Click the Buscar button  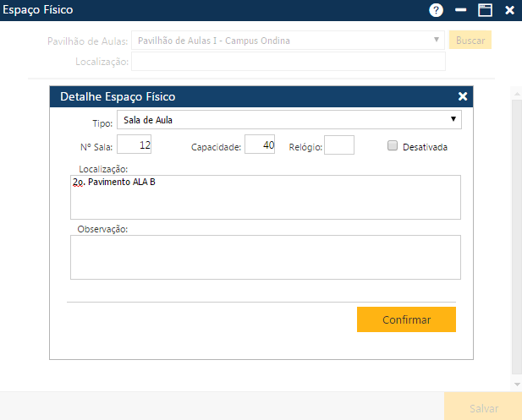pos(470,40)
